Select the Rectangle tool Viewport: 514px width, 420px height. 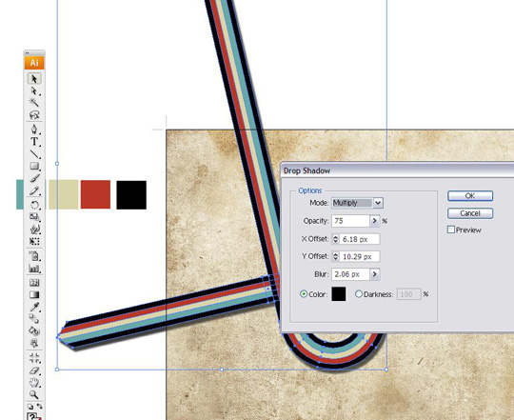pyautogui.click(x=34, y=166)
